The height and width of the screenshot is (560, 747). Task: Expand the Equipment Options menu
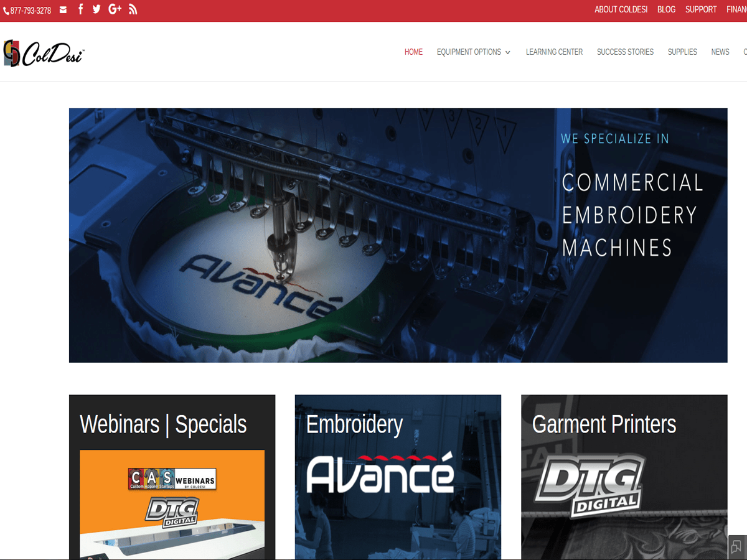(x=474, y=52)
